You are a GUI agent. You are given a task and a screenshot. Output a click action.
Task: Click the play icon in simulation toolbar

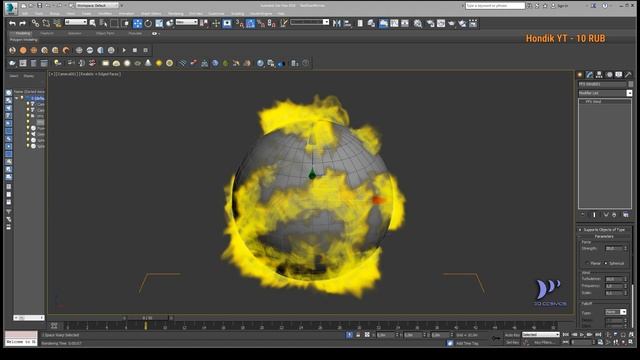(124, 50)
